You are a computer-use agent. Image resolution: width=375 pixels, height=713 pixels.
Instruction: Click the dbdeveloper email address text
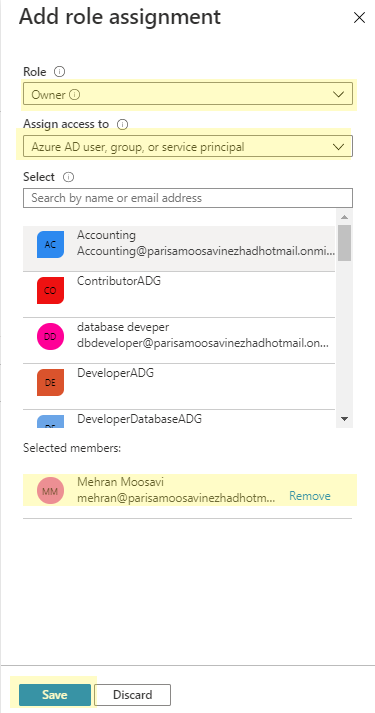click(x=203, y=343)
